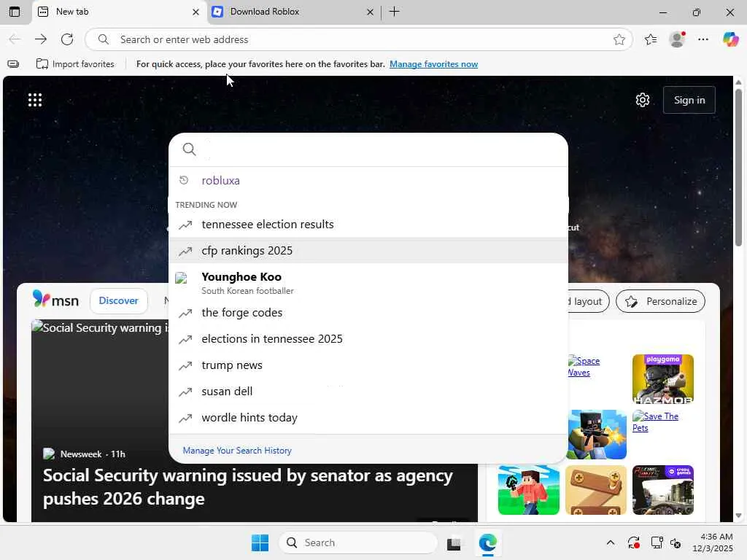Screen dimensions: 747x560
Task: Click the sync tray icon with red dot
Action: coord(634,542)
